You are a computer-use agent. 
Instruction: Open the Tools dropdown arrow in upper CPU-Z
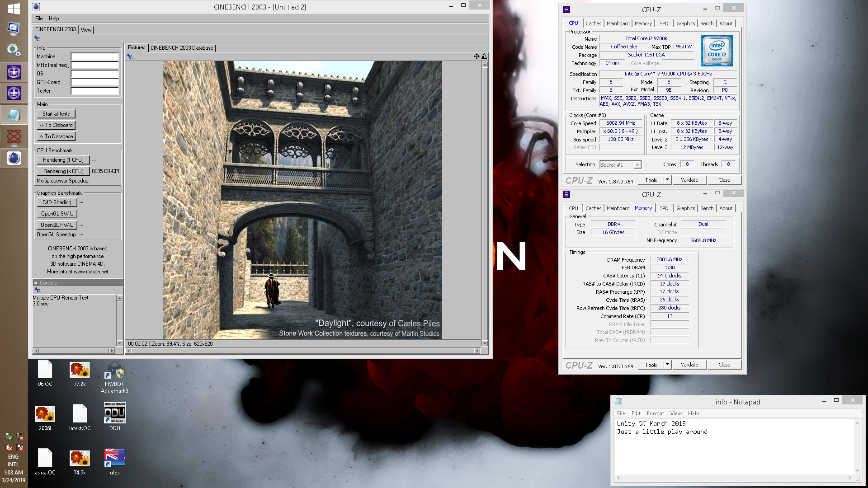[667, 180]
